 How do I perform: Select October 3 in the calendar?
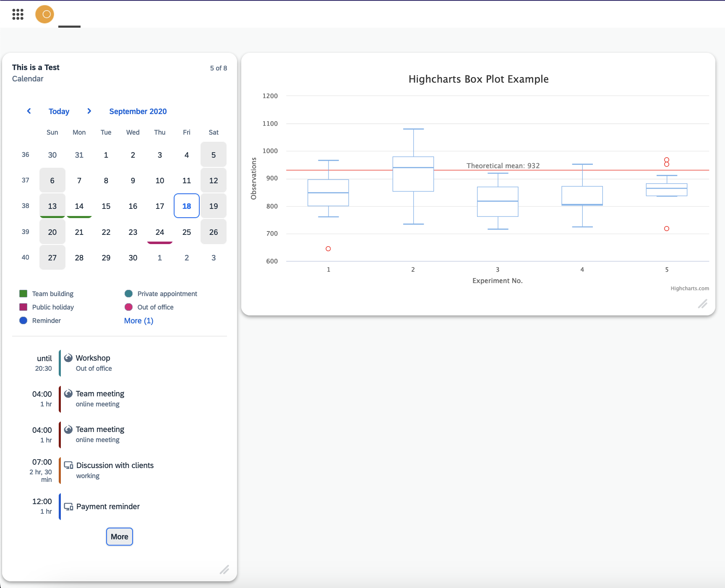point(214,258)
